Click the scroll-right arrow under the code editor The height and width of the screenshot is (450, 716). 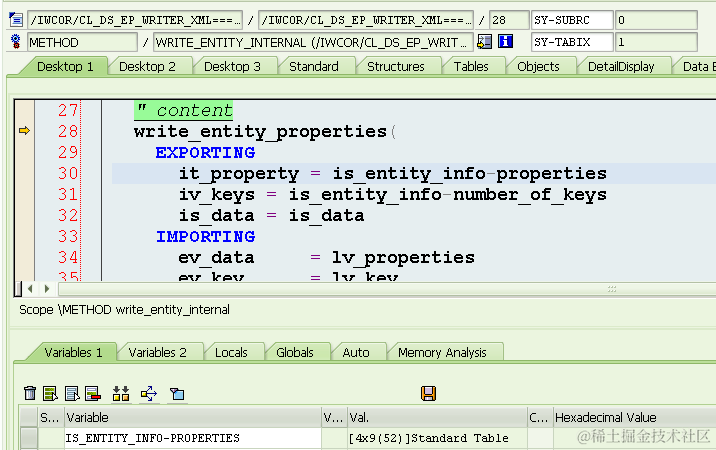(46, 289)
